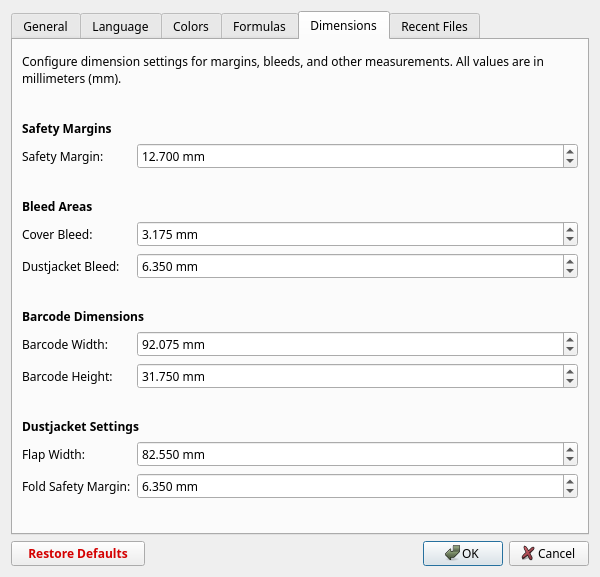Open the Recent Files tab
600x577 pixels.
435,26
